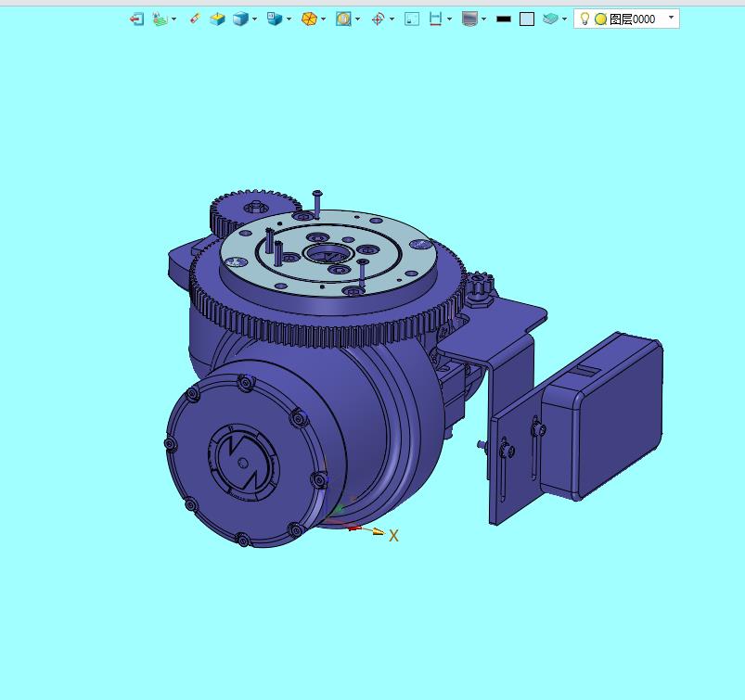The image size is (745, 700).
Task: Toggle the light bulb layer visibility icon
Action: coord(585,19)
